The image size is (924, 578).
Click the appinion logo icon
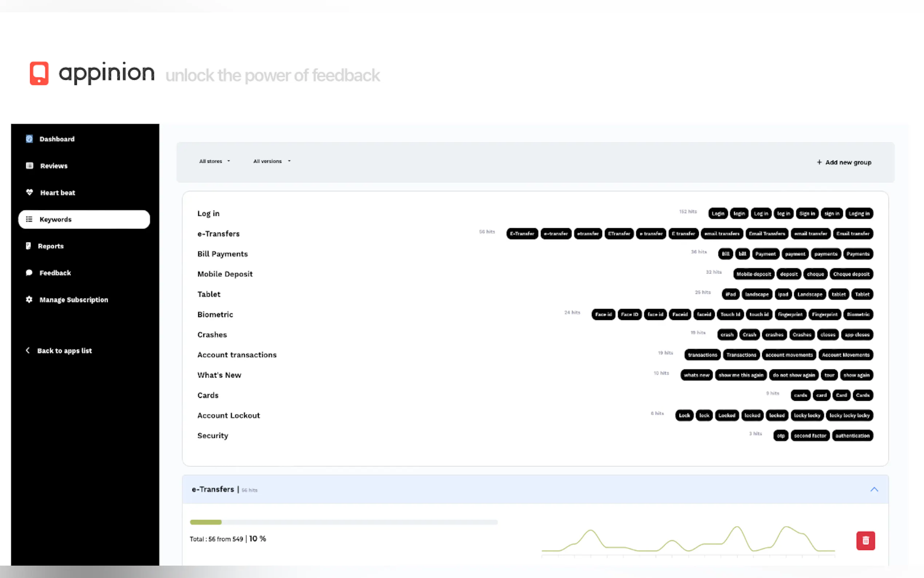(x=39, y=73)
